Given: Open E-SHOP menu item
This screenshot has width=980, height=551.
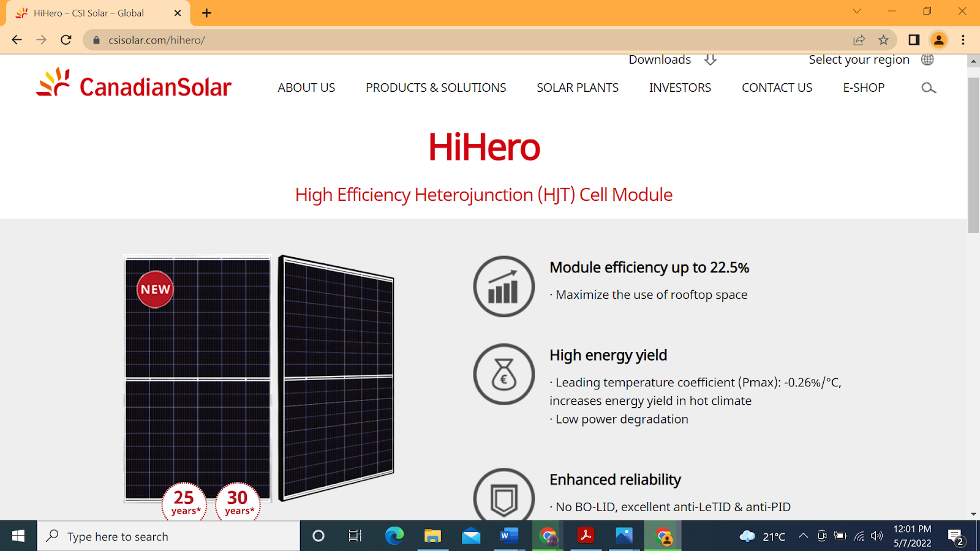Looking at the screenshot, I should tap(864, 88).
